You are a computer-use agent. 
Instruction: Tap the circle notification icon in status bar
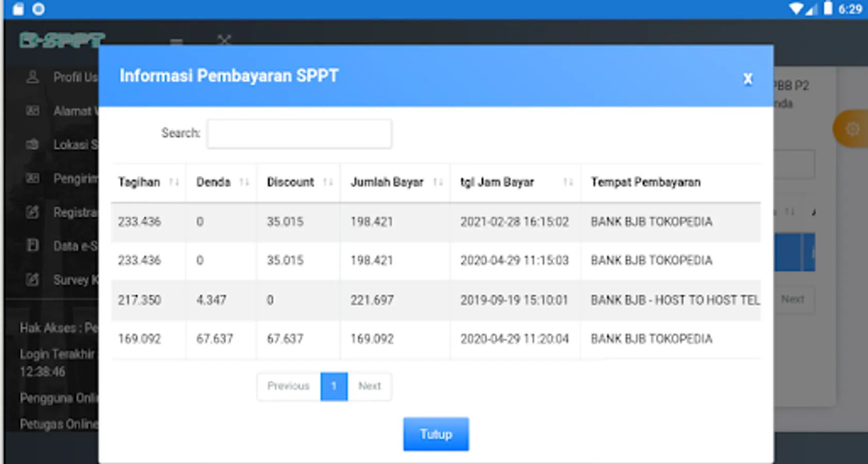[39, 9]
